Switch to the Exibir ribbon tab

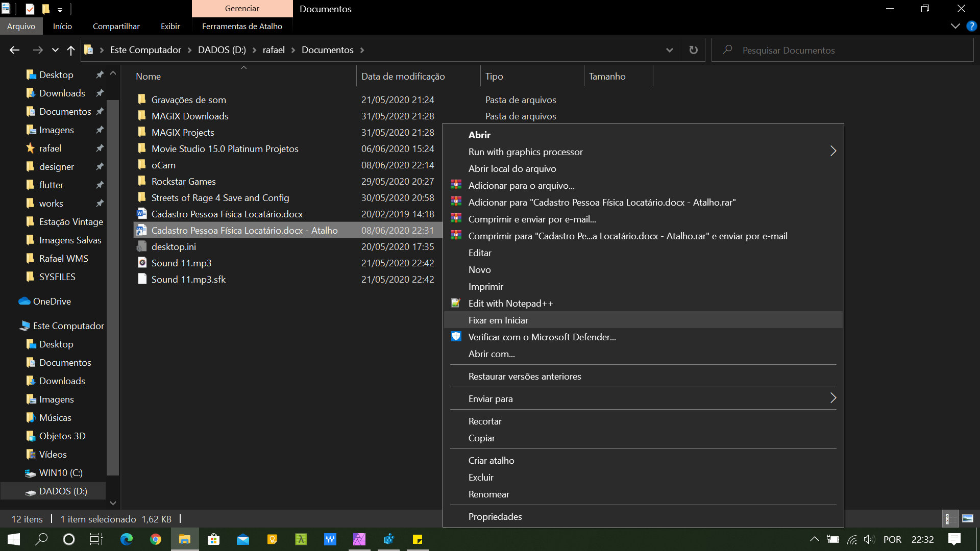[x=170, y=26]
